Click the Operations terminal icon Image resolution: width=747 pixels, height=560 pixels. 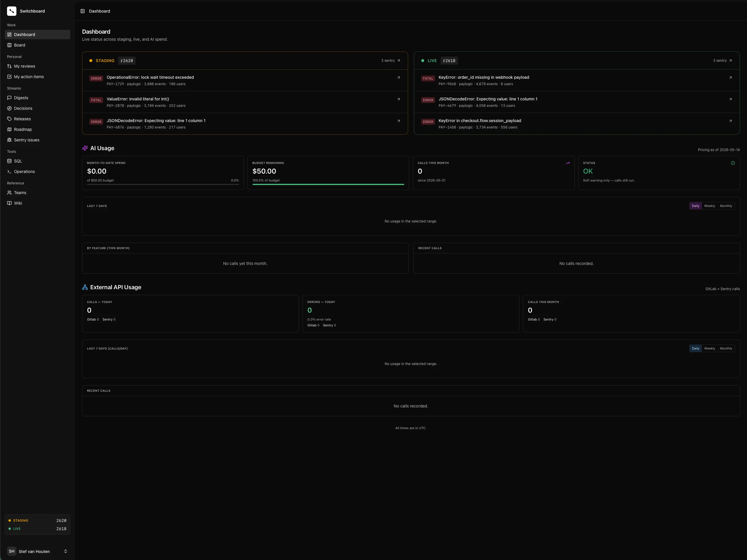click(9, 172)
